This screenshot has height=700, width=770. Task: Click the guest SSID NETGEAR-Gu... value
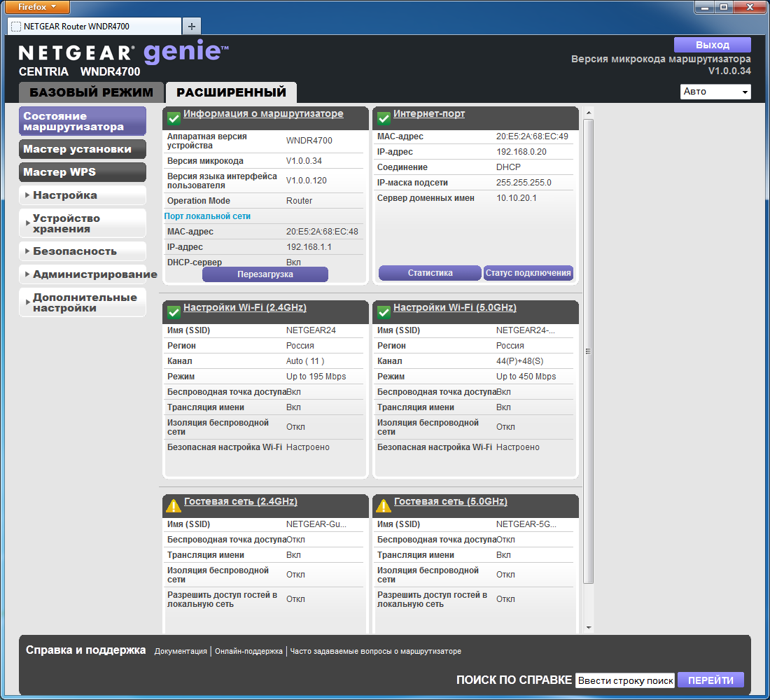pos(316,524)
